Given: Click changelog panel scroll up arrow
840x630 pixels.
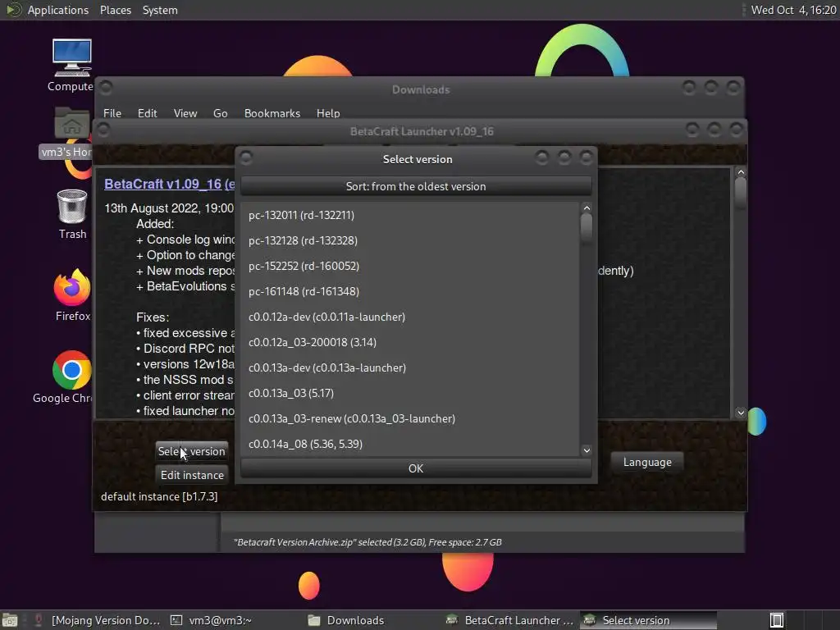Looking at the screenshot, I should (741, 172).
